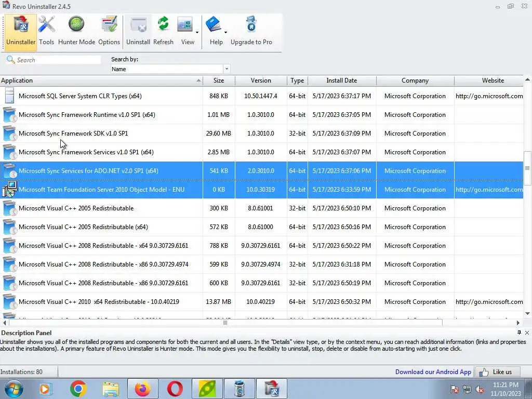This screenshot has height=399, width=532.
Task: Refresh the installed programs list
Action: pos(163,32)
